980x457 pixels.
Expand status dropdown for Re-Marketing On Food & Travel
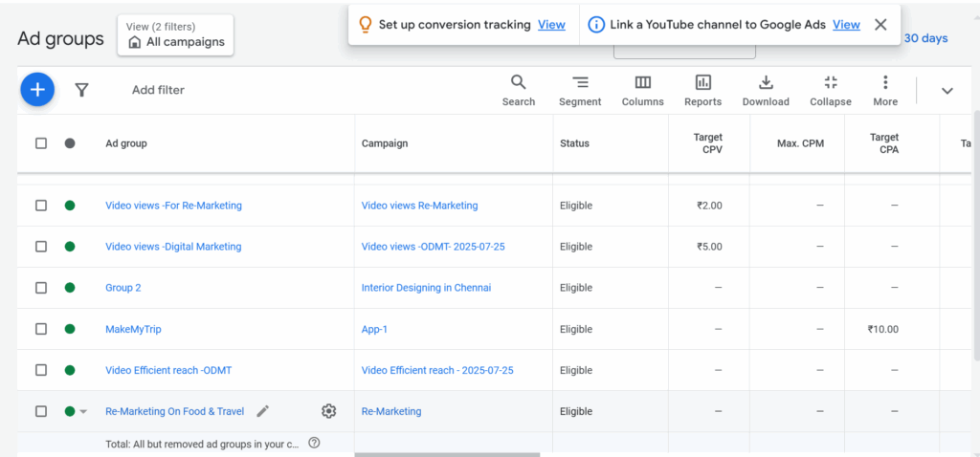click(83, 412)
